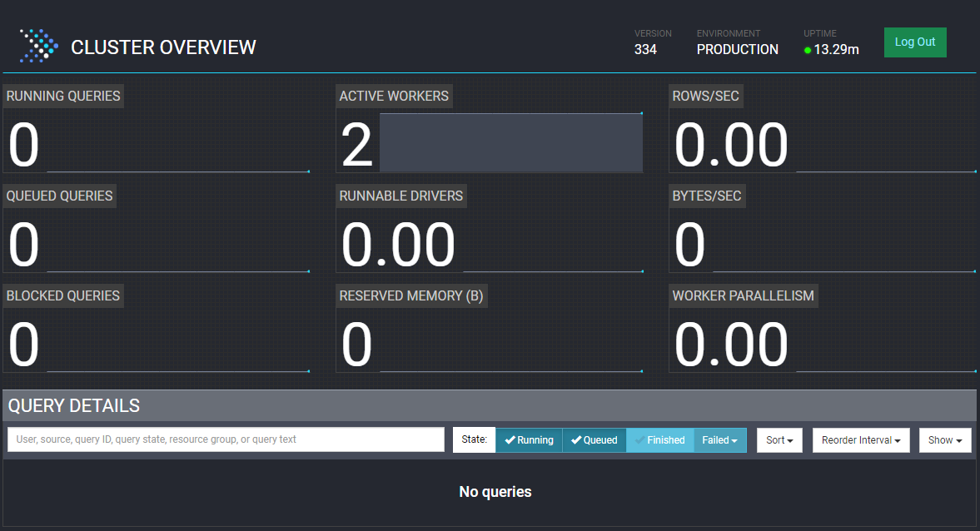Click the ROWS/SEC metric value

[x=731, y=143]
